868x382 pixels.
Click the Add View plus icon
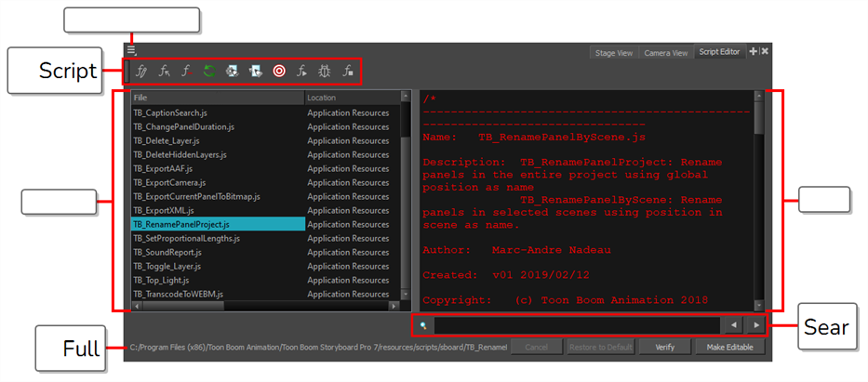753,52
